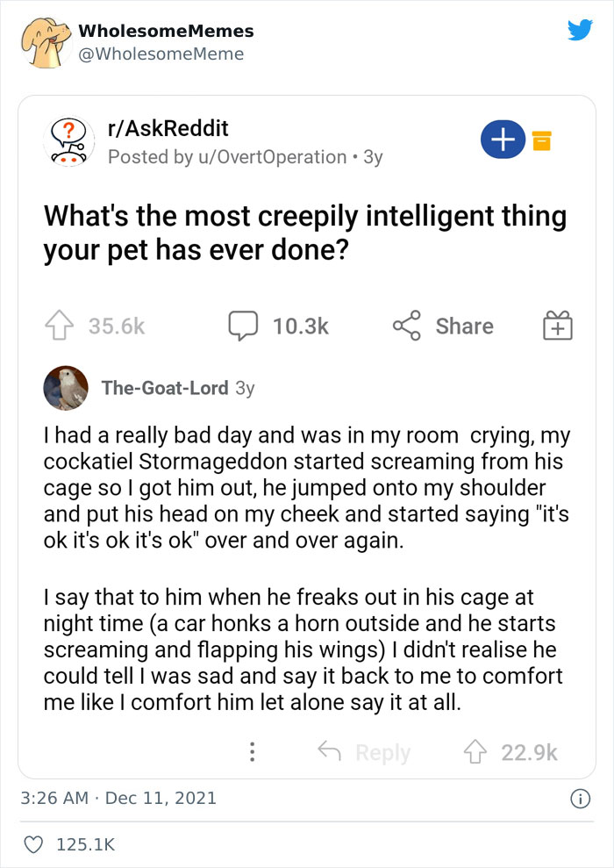Click the Twitter bird logo
The image size is (614, 868).
(x=580, y=31)
